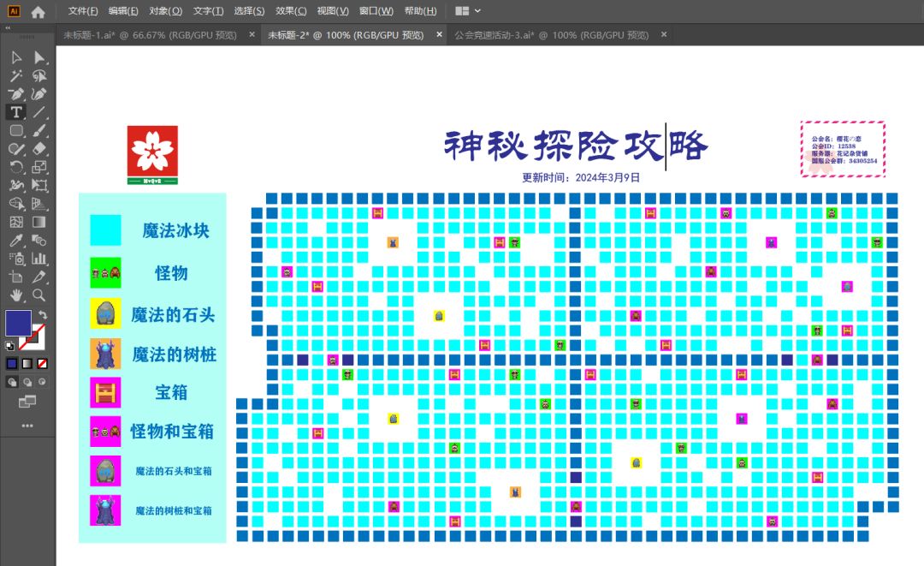Open the 窗口(W) menu
Image resolution: width=924 pixels, height=566 pixels.
coord(376,11)
